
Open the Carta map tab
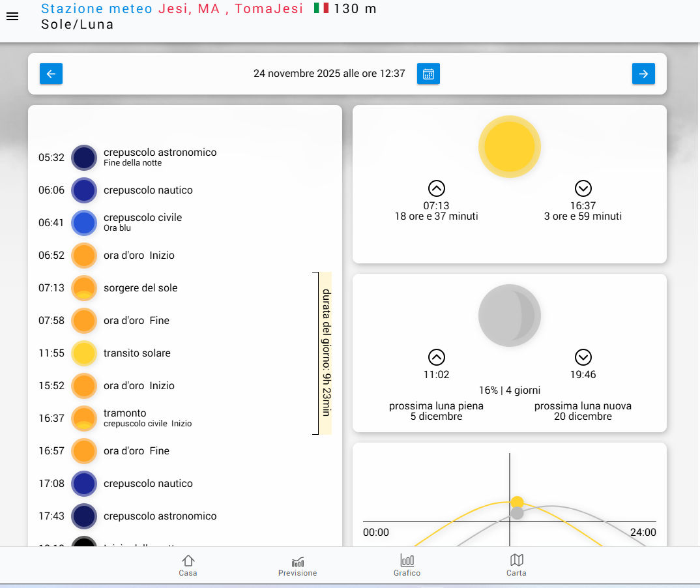point(516,565)
